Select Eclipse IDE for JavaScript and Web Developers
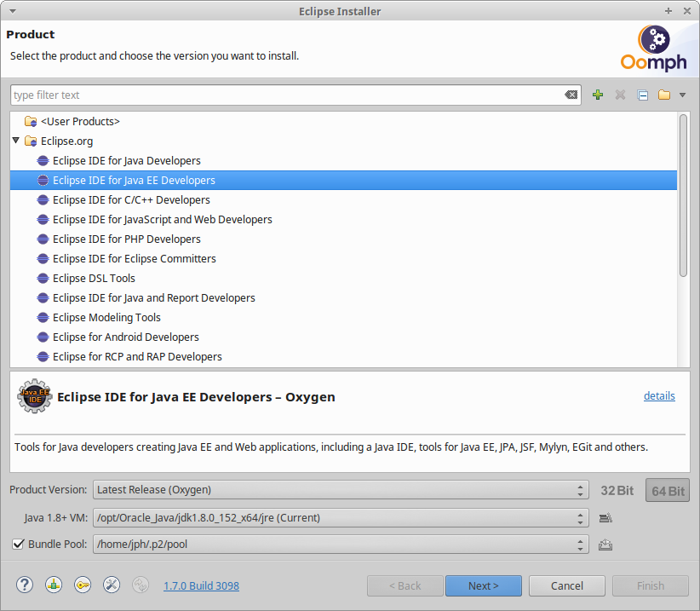700x611 pixels. 162,220
